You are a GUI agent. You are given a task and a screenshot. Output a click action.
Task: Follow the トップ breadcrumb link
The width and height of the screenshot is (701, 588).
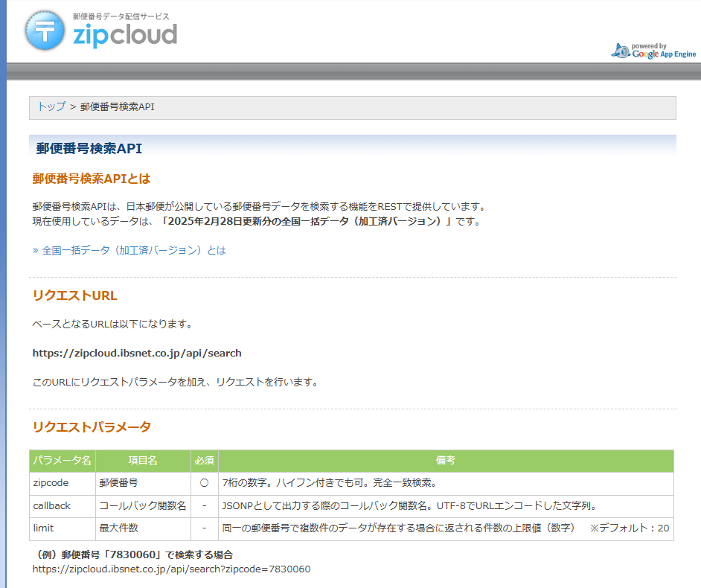tap(51, 106)
